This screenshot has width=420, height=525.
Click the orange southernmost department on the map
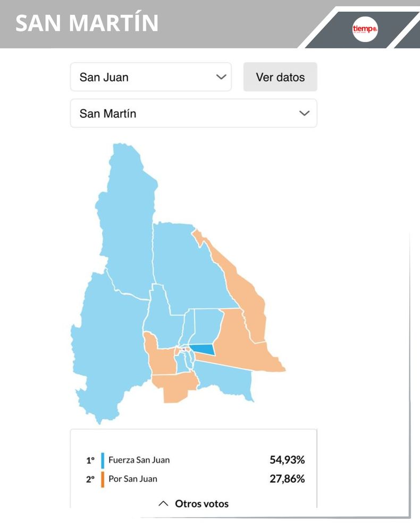(175, 388)
